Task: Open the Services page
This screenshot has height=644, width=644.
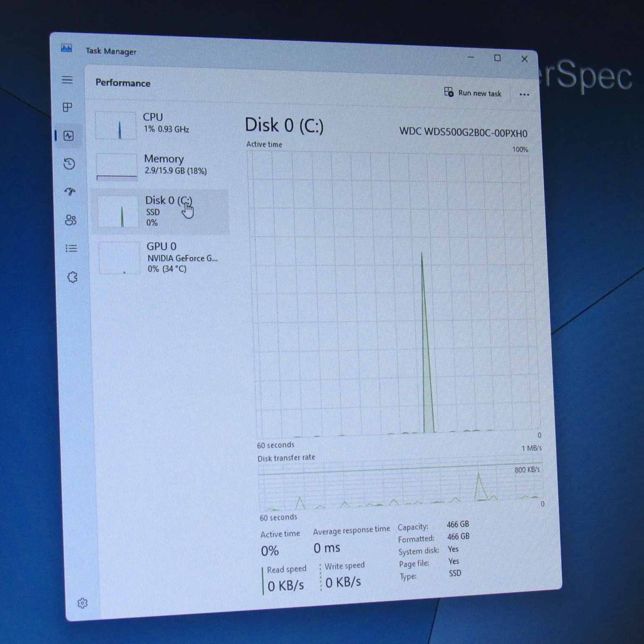Action: [x=72, y=277]
